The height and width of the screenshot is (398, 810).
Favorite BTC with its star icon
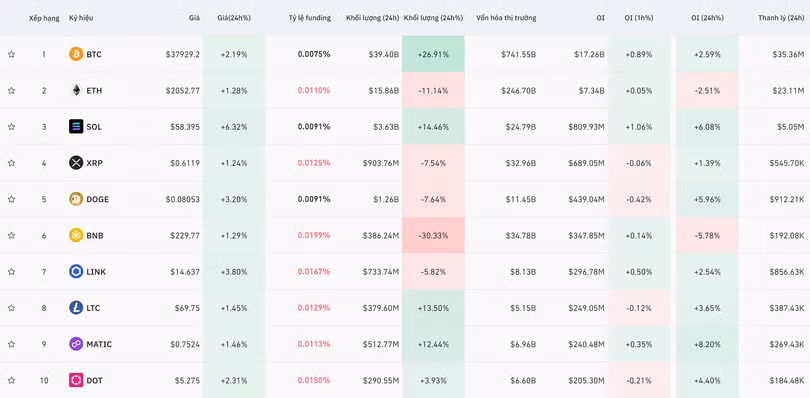point(11,54)
